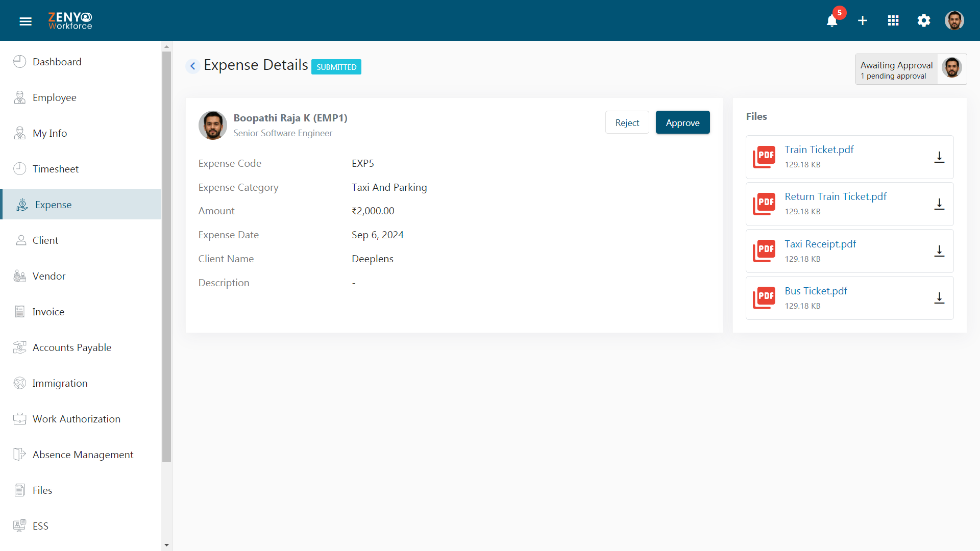Viewport: 980px width, 551px height.
Task: Click the user profile avatar icon
Action: pyautogui.click(x=955, y=20)
